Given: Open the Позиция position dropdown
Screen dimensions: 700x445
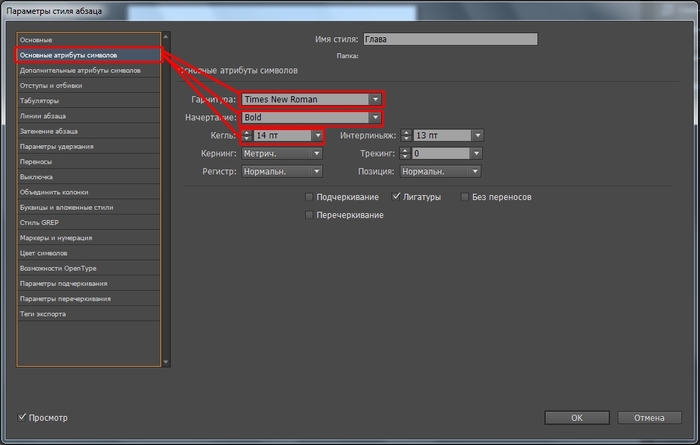Looking at the screenshot, I should tap(478, 171).
